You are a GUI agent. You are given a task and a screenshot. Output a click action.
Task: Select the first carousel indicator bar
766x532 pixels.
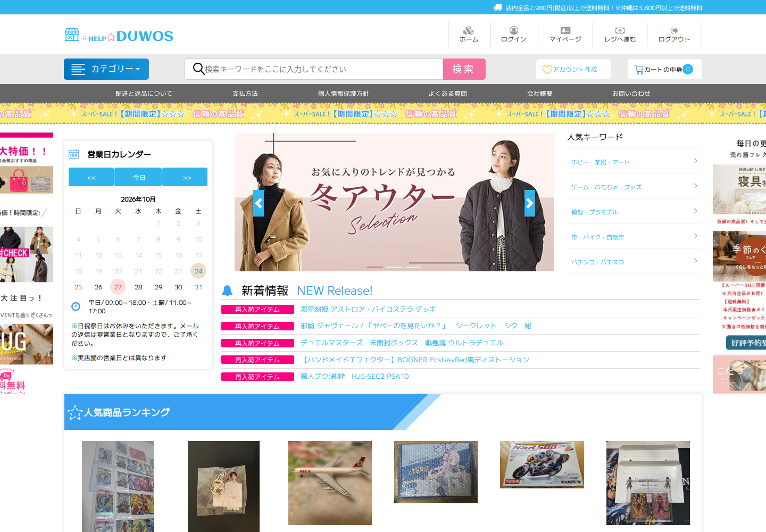[375, 267]
